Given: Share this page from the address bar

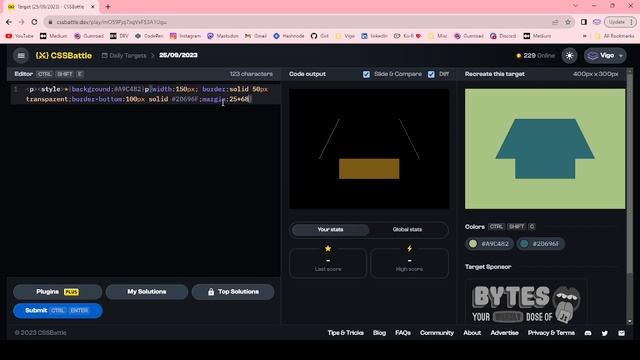Looking at the screenshot, I should click(555, 22).
